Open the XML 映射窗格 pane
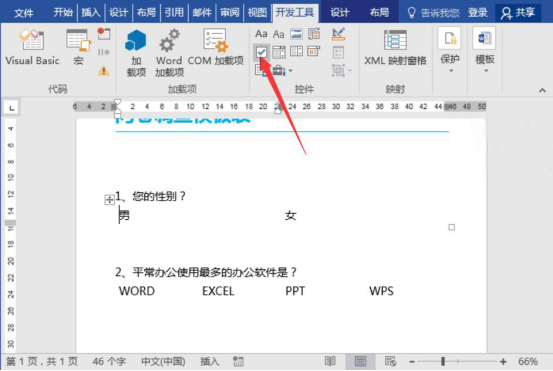553x371 pixels. point(395,47)
